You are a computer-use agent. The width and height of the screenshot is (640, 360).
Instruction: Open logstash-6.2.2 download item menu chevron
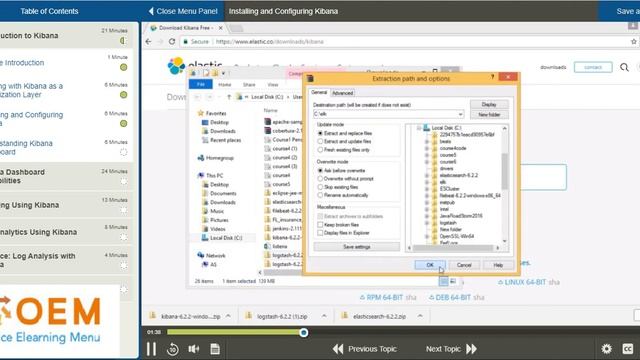click(324, 316)
